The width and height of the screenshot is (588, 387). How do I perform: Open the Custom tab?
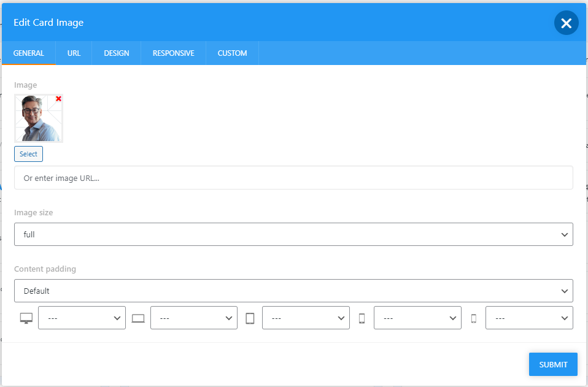[x=232, y=53]
